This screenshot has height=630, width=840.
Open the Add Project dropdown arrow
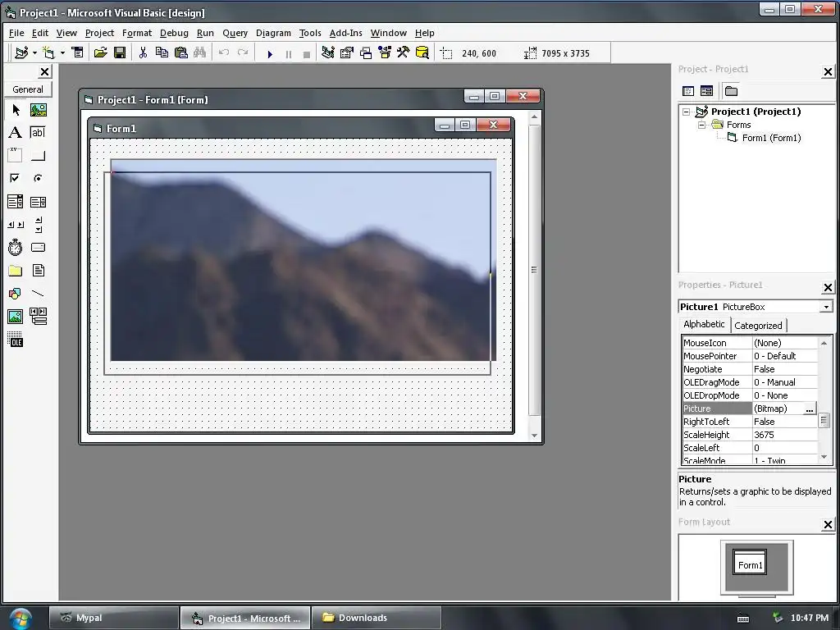pyautogui.click(x=34, y=52)
